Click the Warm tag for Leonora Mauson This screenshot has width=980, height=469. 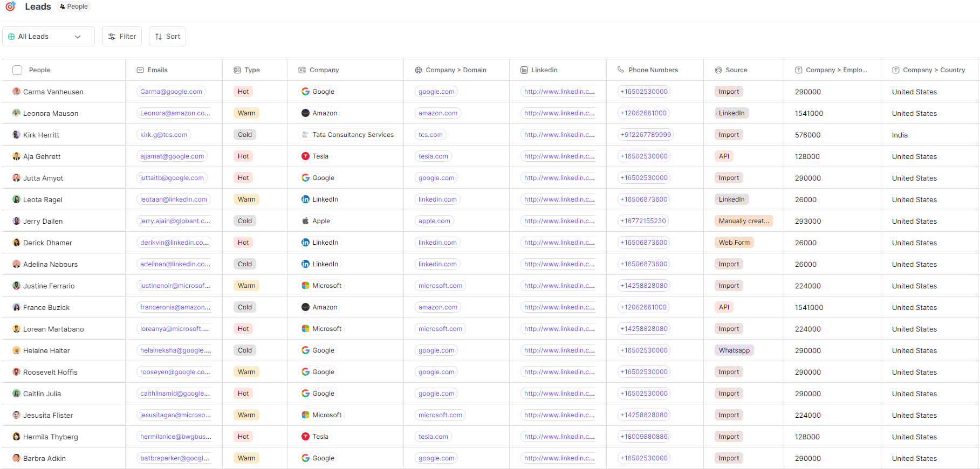[246, 113]
